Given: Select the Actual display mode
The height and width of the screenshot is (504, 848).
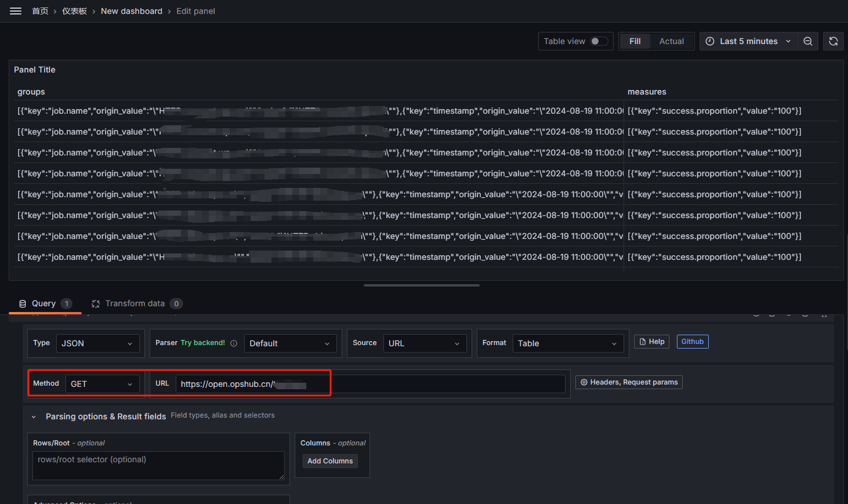Looking at the screenshot, I should 671,41.
